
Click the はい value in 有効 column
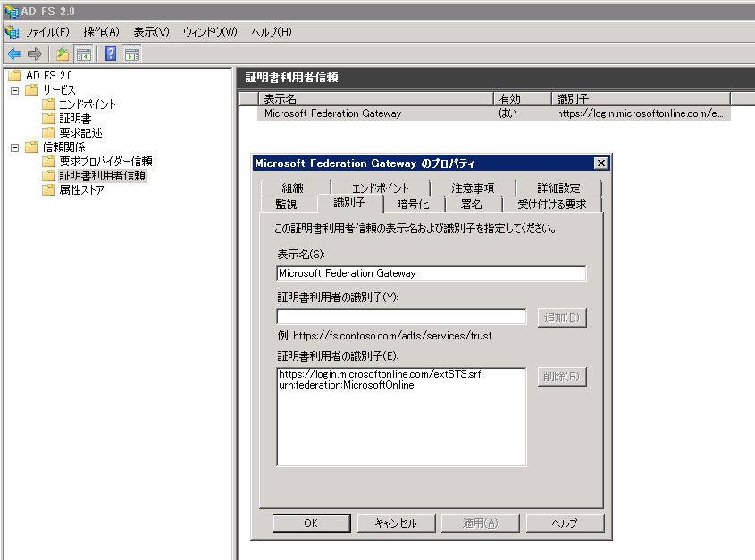pos(508,113)
